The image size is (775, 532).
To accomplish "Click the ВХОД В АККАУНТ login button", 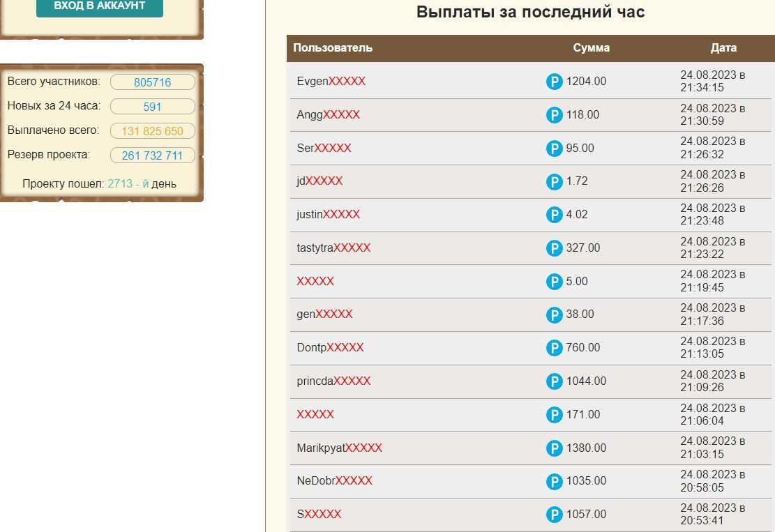I will pos(100,6).
